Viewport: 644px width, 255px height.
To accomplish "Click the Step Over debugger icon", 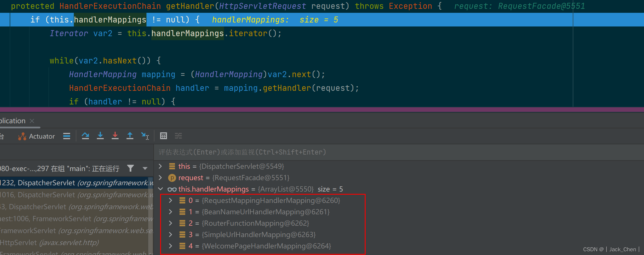I will click(x=85, y=136).
